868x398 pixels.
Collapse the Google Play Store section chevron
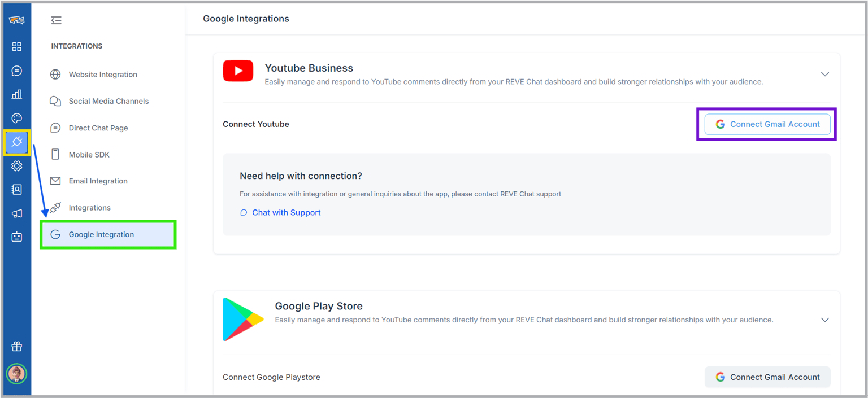pos(825,320)
